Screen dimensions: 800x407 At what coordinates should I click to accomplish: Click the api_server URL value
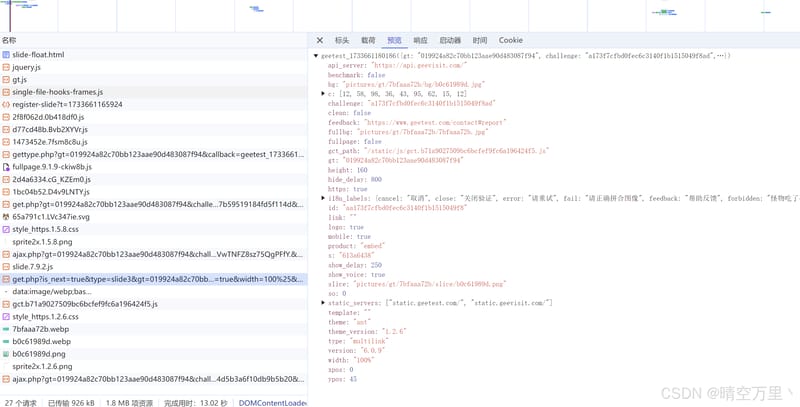pyautogui.click(x=419, y=65)
